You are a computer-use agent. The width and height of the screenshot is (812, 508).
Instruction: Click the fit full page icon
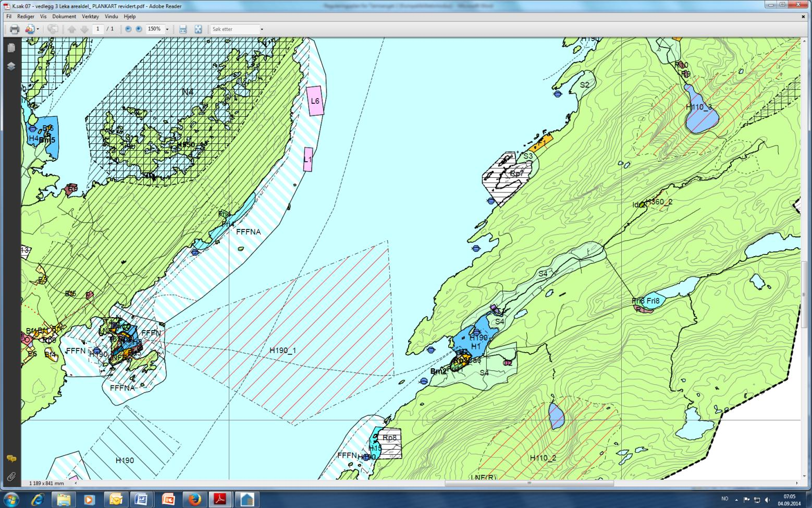click(198, 29)
